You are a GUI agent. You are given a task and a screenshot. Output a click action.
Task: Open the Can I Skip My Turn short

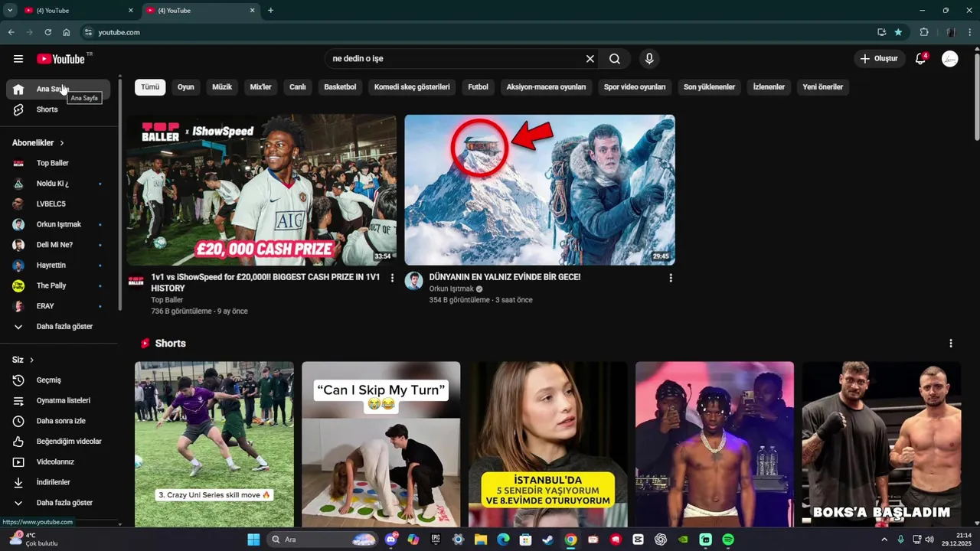pyautogui.click(x=381, y=445)
